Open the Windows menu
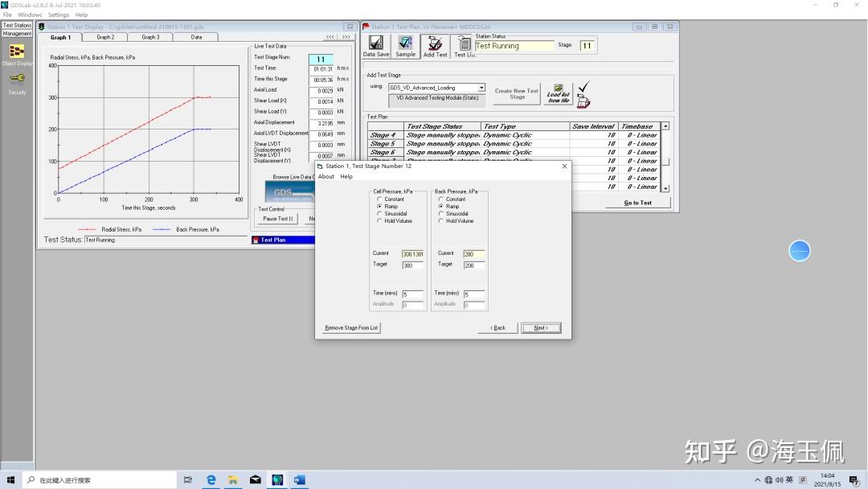This screenshot has height=489, width=868. [30, 15]
